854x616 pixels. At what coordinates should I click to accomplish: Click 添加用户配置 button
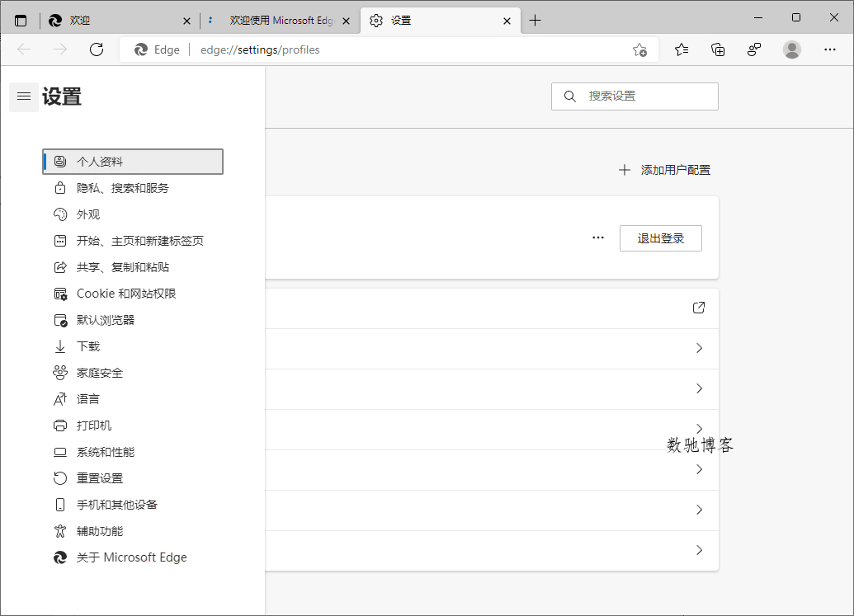pos(664,171)
